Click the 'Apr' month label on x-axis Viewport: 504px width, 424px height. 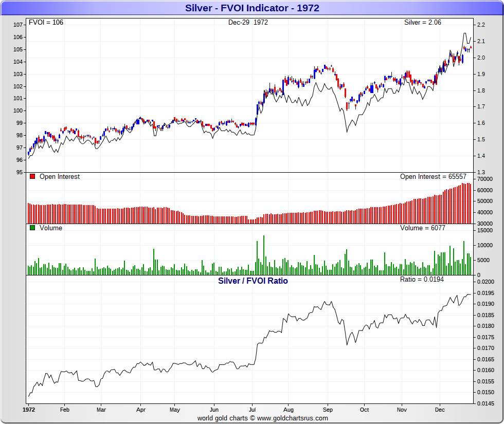pyautogui.click(x=141, y=410)
